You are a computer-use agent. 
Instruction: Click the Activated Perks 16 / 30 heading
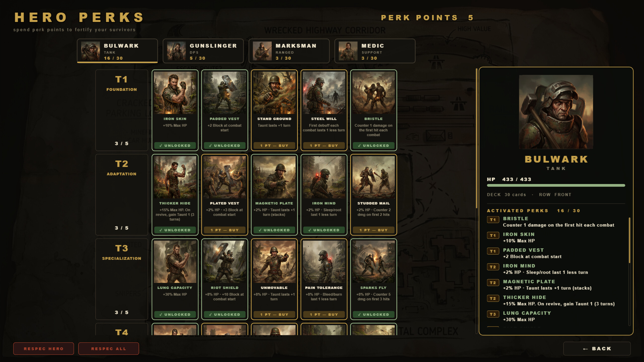[533, 211]
